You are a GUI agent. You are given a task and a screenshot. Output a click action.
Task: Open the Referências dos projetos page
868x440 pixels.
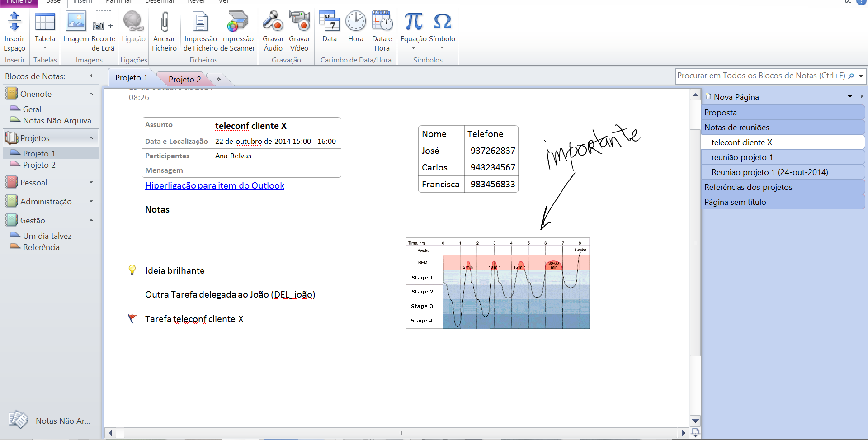click(783, 187)
